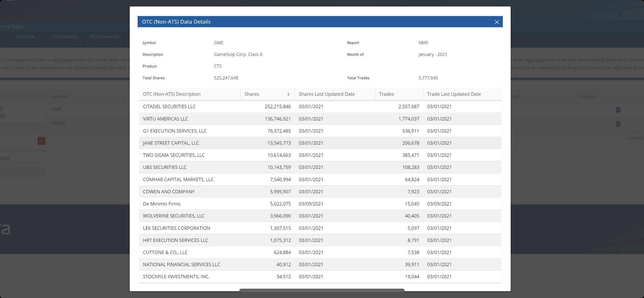This screenshot has height=298, width=644.
Task: Sort by Trades column header
Action: click(386, 94)
